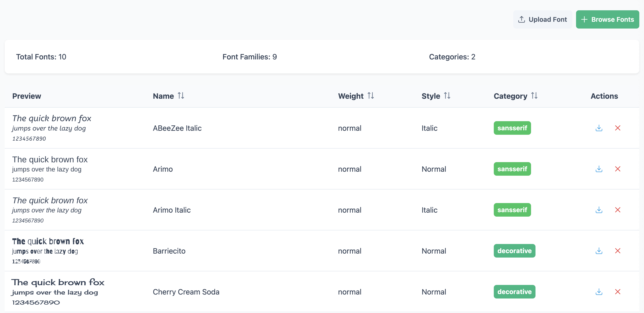Click the sansserif tag on ABeeZee Italic
644x313 pixels.
point(512,128)
